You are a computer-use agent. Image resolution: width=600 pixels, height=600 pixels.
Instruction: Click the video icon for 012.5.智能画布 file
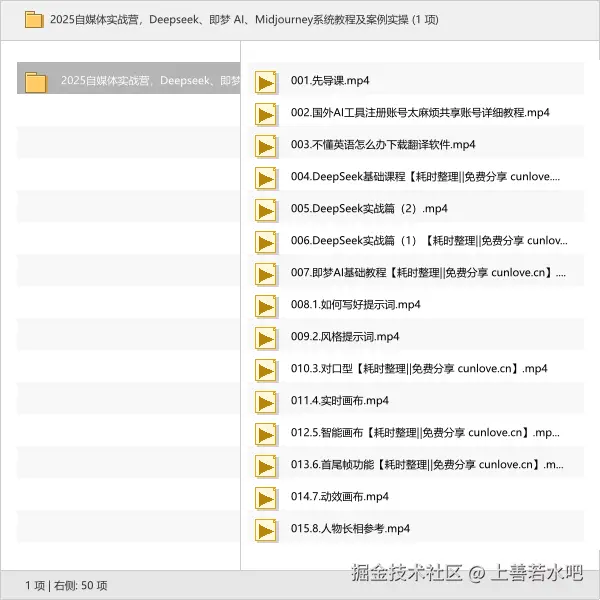pos(266,434)
